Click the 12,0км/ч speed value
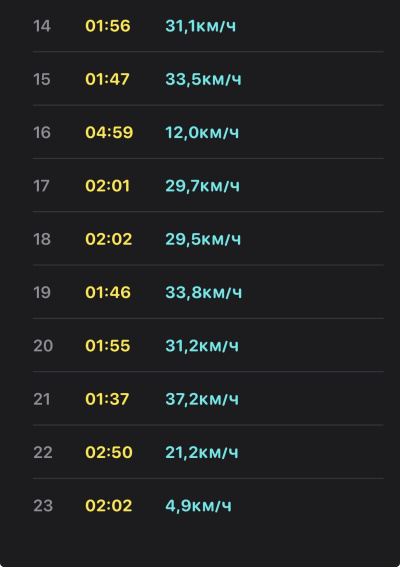The height and width of the screenshot is (567, 400). tap(202, 133)
